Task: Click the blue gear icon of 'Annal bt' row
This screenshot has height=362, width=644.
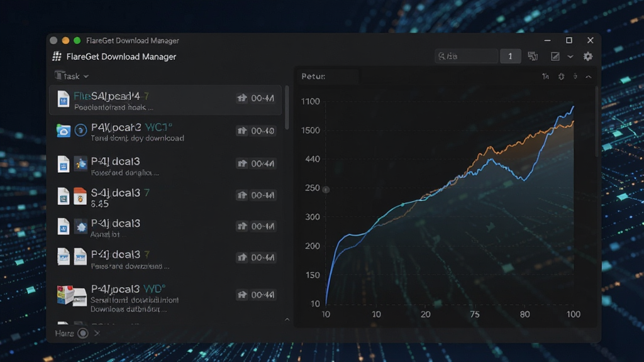Action: 80,226
